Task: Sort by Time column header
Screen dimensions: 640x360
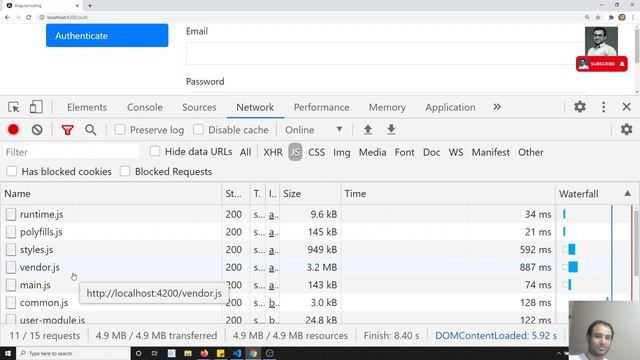Action: pyautogui.click(x=448, y=193)
